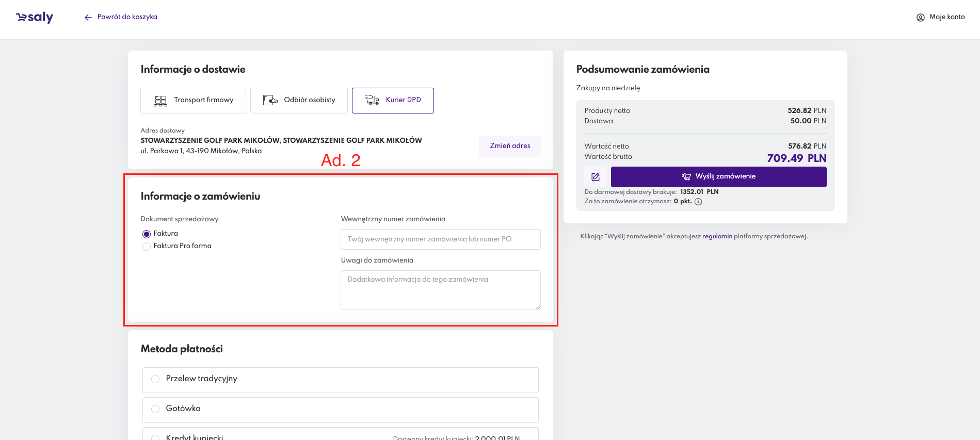
Task: Select the Faktura Pro forma option
Action: tap(147, 247)
